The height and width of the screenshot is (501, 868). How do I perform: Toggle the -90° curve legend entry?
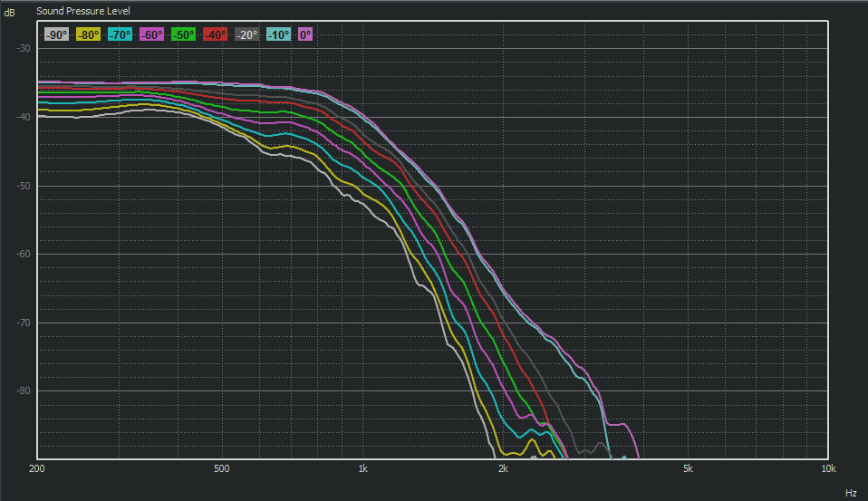(x=56, y=34)
